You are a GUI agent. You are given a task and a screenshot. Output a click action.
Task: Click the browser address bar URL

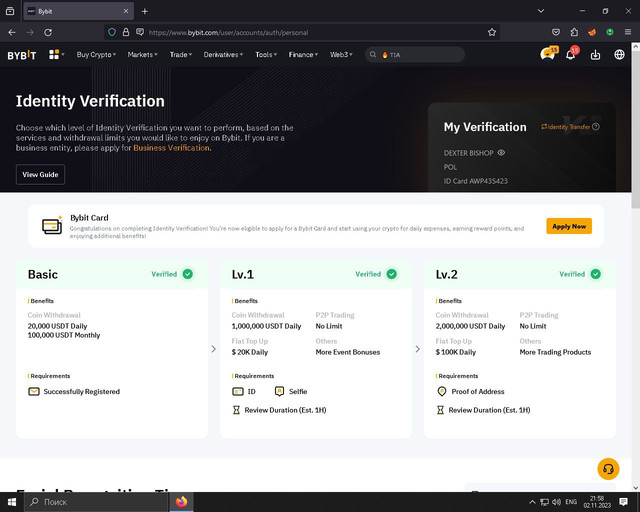pos(228,32)
